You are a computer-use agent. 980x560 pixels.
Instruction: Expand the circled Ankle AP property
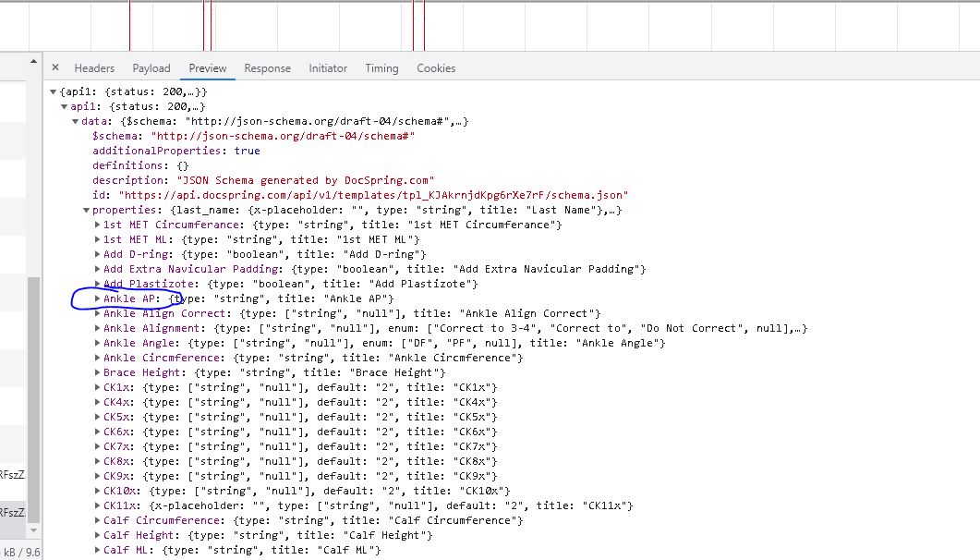(96, 298)
